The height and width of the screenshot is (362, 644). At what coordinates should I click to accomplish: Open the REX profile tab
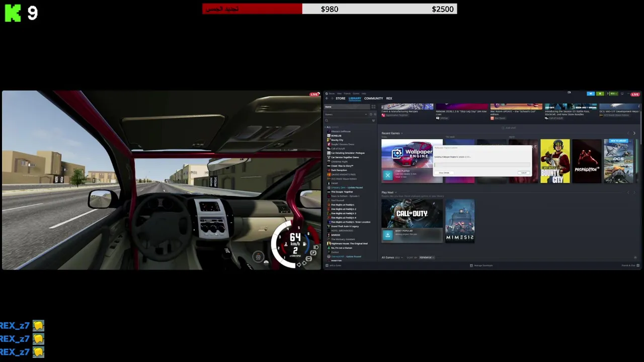click(x=389, y=99)
